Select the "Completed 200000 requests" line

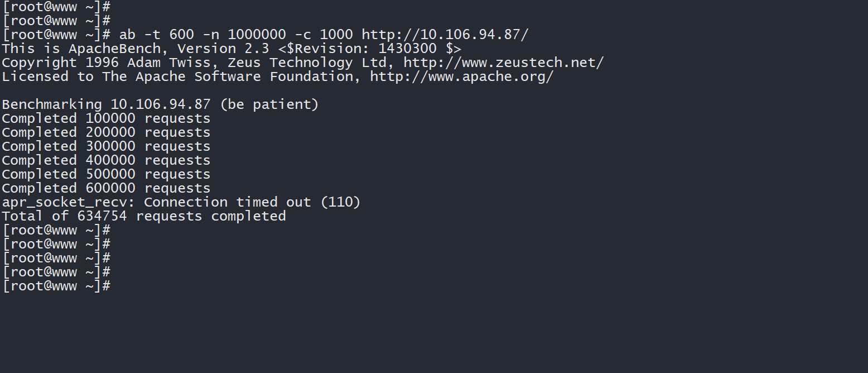coord(106,132)
